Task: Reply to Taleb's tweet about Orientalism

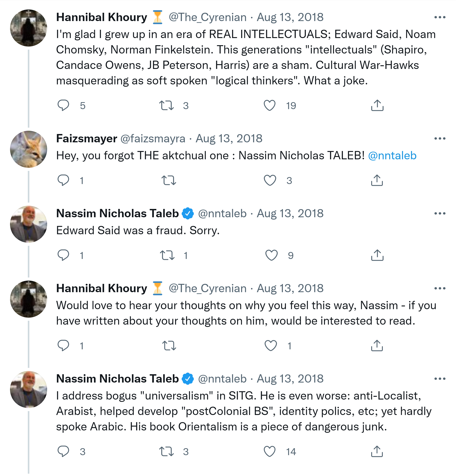Action: 63,451
